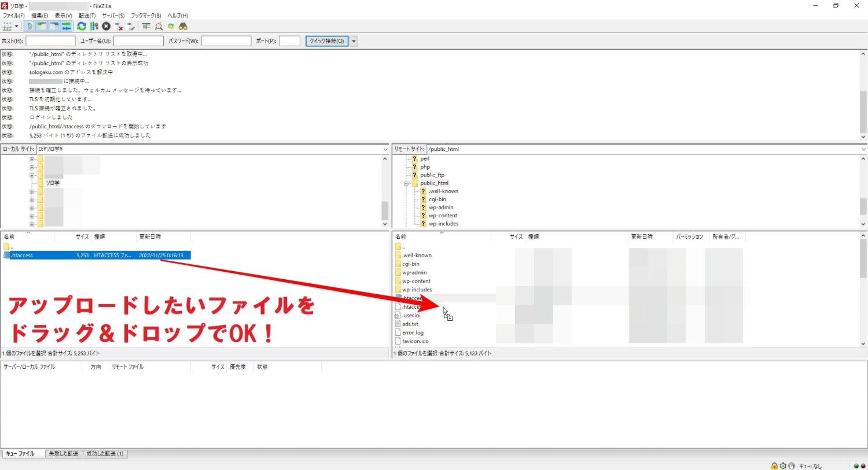
Task: Open the remote site path dropdown
Action: (x=863, y=149)
